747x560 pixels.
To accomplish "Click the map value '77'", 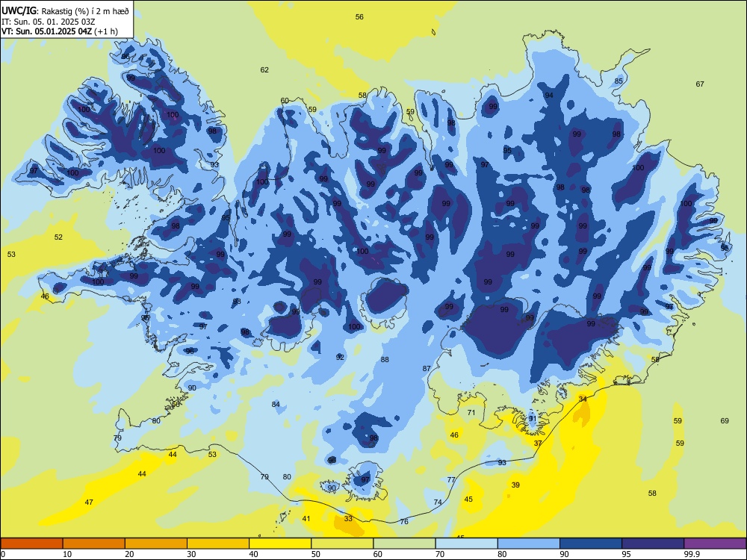I will [452, 479].
